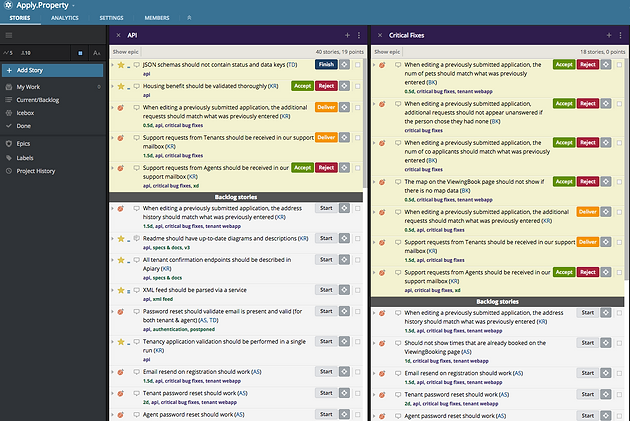Viewport: 630px width, 421px height.
Task: Open the Done panel from sidebar
Action: pyautogui.click(x=23, y=126)
